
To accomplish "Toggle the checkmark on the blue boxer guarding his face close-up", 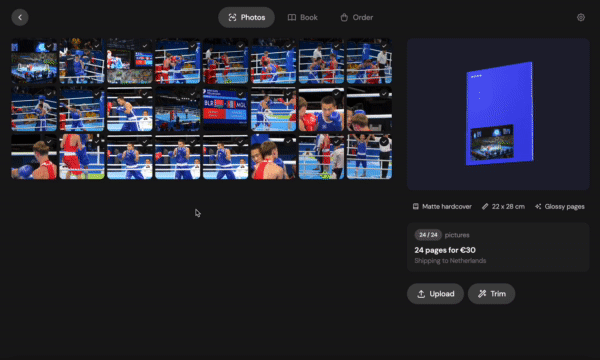I will click(x=336, y=94).
